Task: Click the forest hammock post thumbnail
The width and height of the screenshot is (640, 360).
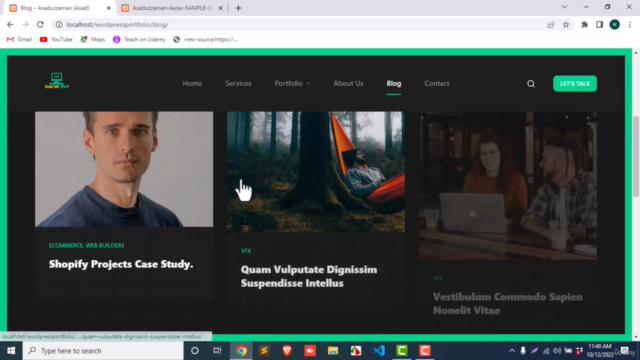Action: 316,172
